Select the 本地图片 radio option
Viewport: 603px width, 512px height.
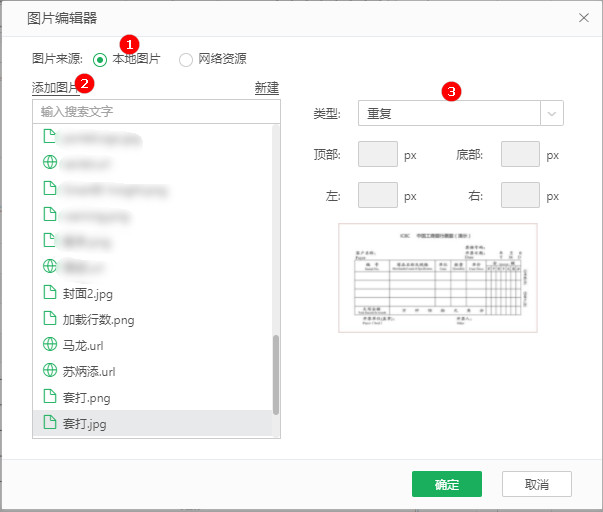coord(100,60)
